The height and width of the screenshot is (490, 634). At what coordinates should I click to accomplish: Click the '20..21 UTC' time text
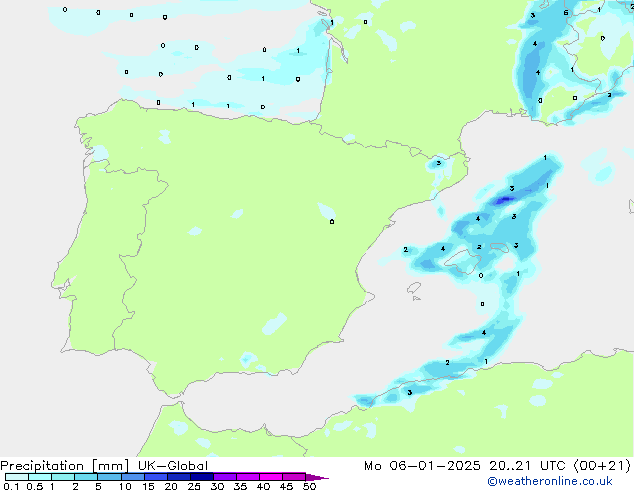(x=527, y=466)
